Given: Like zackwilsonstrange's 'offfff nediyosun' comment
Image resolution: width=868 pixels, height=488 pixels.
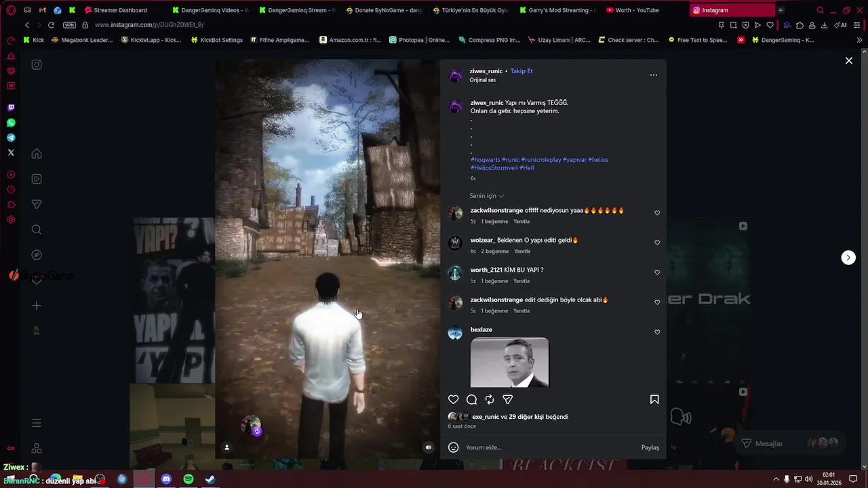Looking at the screenshot, I should [657, 213].
